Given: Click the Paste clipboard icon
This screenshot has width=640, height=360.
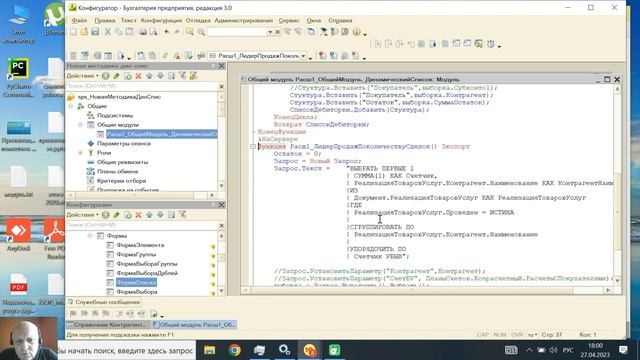Looking at the screenshot, I should click(x=129, y=32).
